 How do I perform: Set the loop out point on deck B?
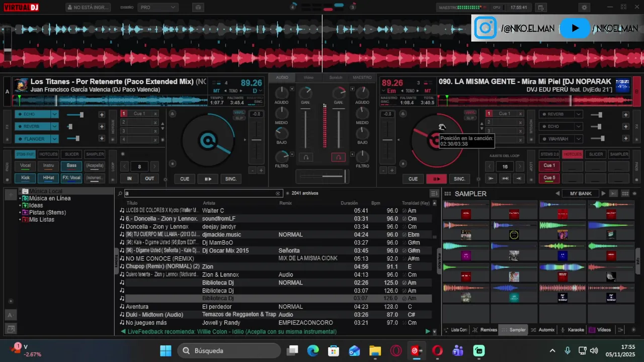(519, 178)
